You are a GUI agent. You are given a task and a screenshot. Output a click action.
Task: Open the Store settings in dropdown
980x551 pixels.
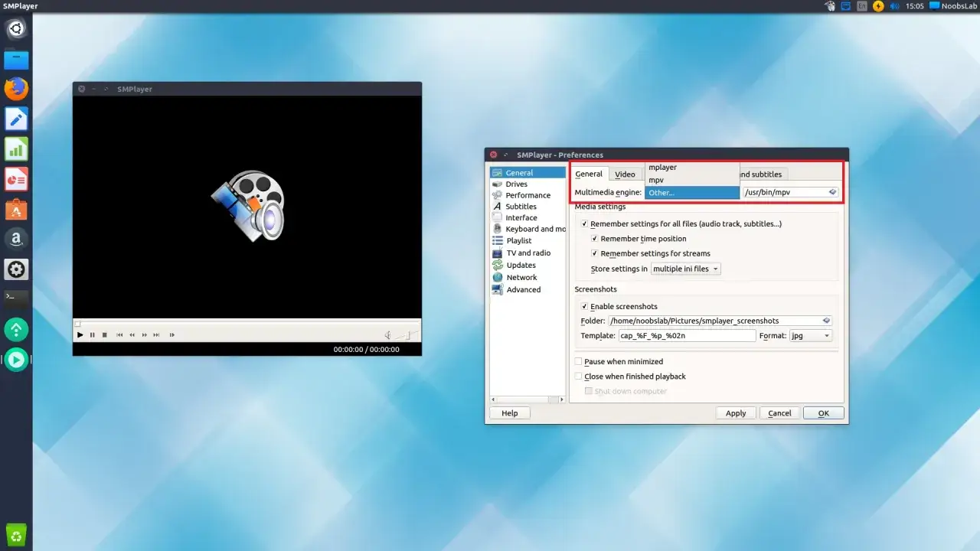tap(685, 269)
